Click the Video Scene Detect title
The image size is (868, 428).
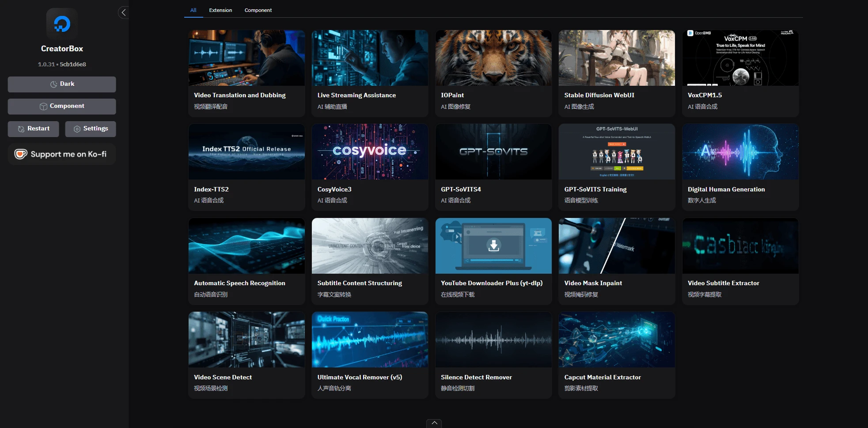click(x=223, y=377)
